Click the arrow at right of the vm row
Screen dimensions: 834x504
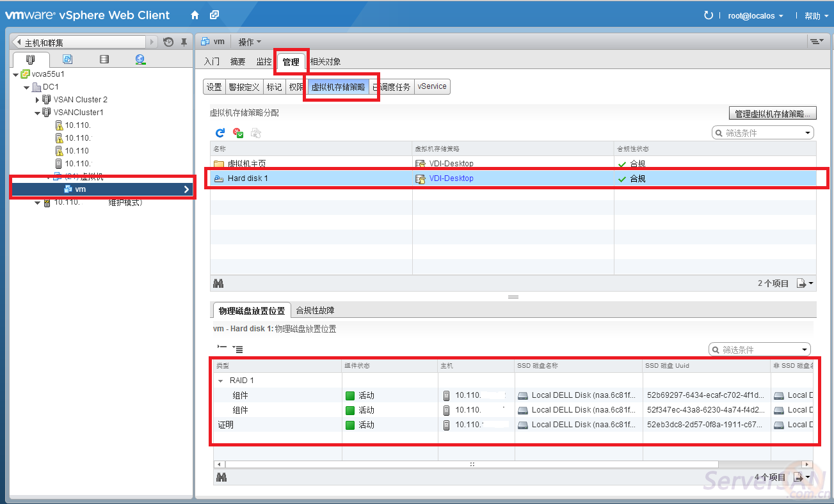click(186, 189)
